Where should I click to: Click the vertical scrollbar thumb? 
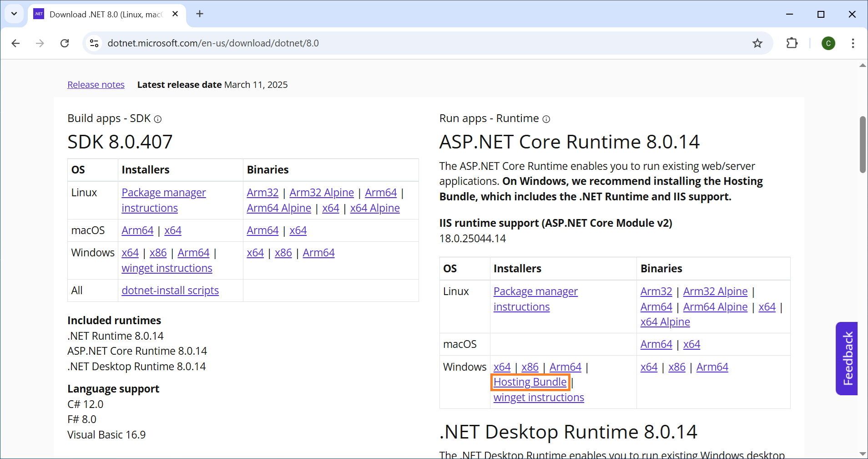(x=863, y=145)
